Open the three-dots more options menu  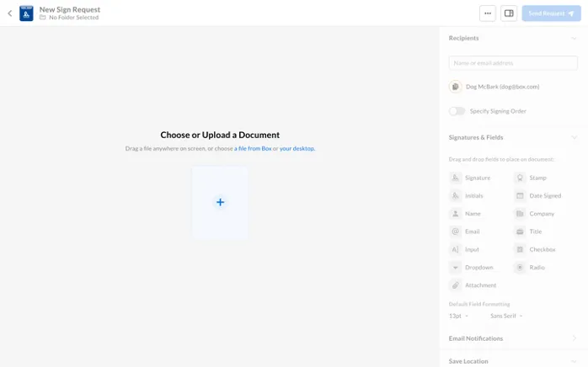point(488,13)
